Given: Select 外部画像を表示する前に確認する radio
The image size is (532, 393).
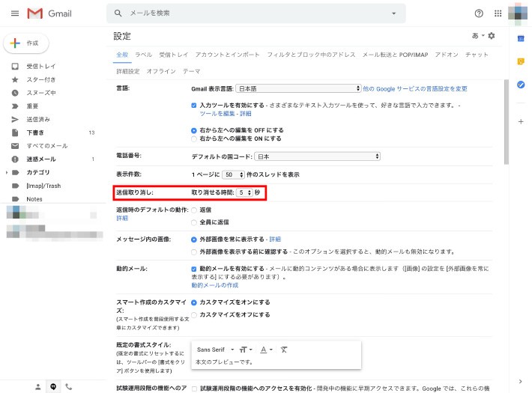Looking at the screenshot, I should click(x=194, y=252).
